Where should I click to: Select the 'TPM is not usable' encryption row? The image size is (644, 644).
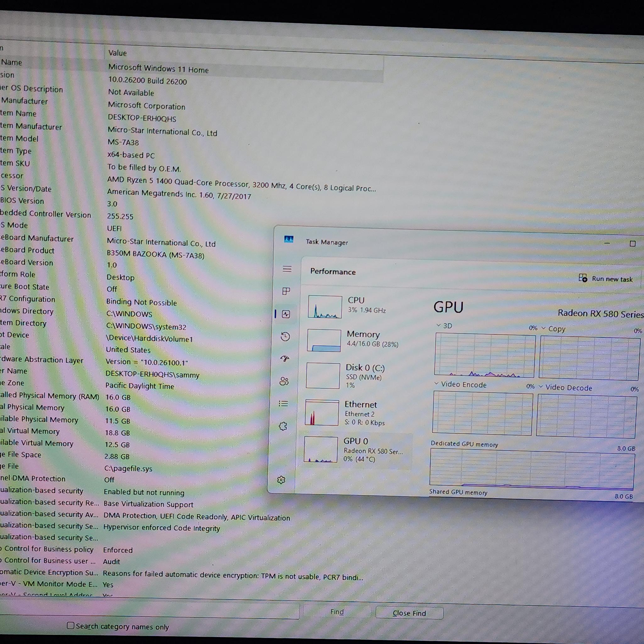[x=233, y=575]
